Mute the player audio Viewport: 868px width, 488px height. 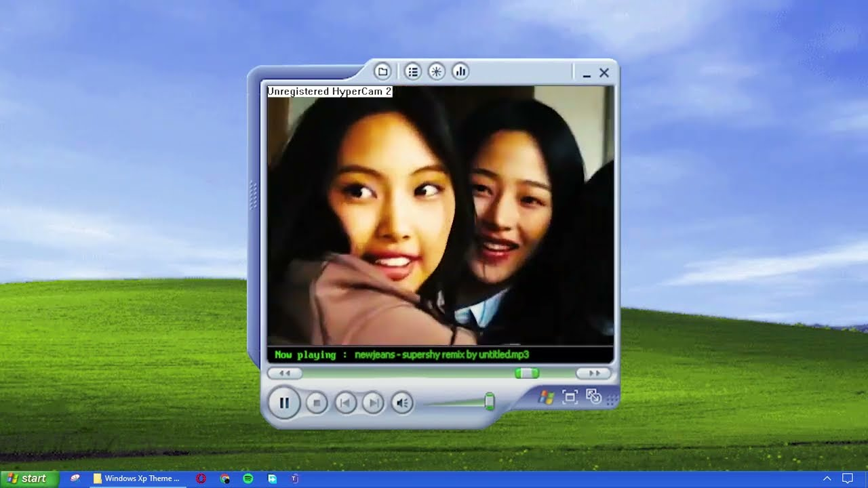click(x=402, y=403)
